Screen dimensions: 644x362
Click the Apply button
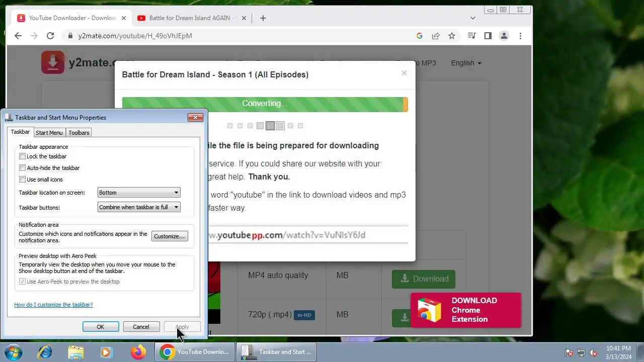click(182, 327)
